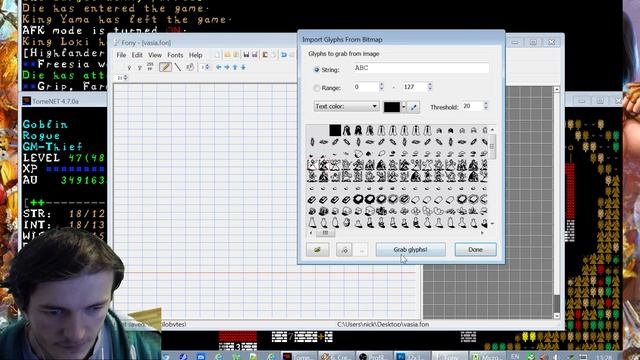Open the Help menu in Fony
Viewport: 640px width, 360px height.
tap(196, 55)
